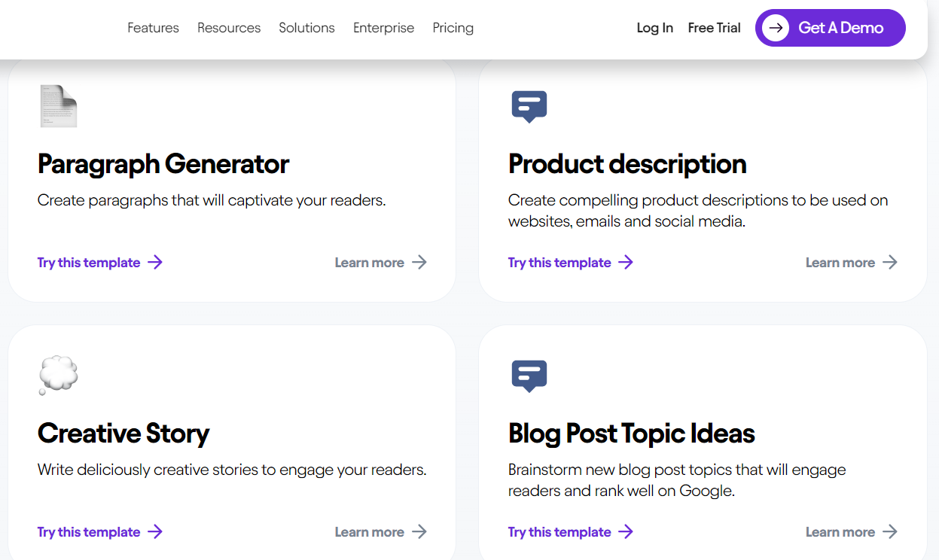Click the Log In link
The height and width of the screenshot is (560, 939).
point(654,28)
